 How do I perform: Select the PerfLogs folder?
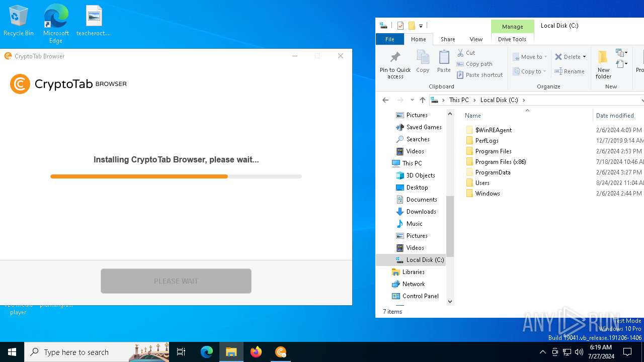click(487, 141)
